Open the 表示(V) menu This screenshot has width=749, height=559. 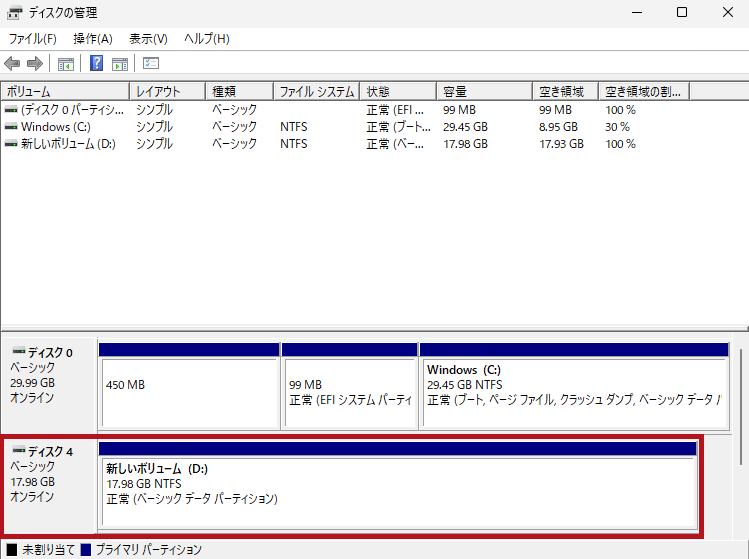pyautogui.click(x=148, y=39)
